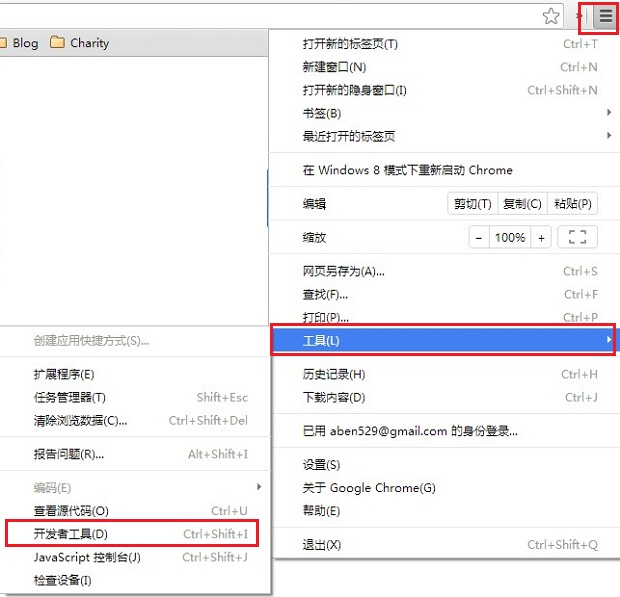
Task: Open JavaScript 控制台(J) console
Action: point(87,557)
